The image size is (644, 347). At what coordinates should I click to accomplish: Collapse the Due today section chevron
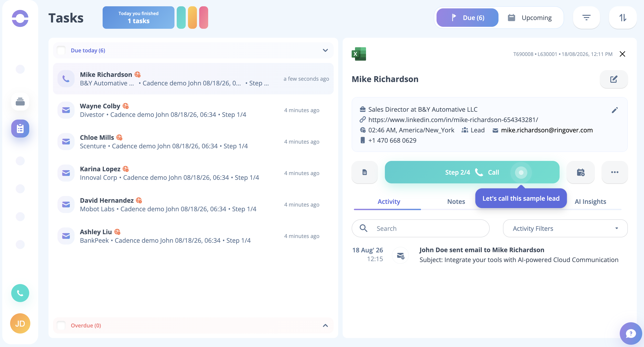tap(325, 50)
